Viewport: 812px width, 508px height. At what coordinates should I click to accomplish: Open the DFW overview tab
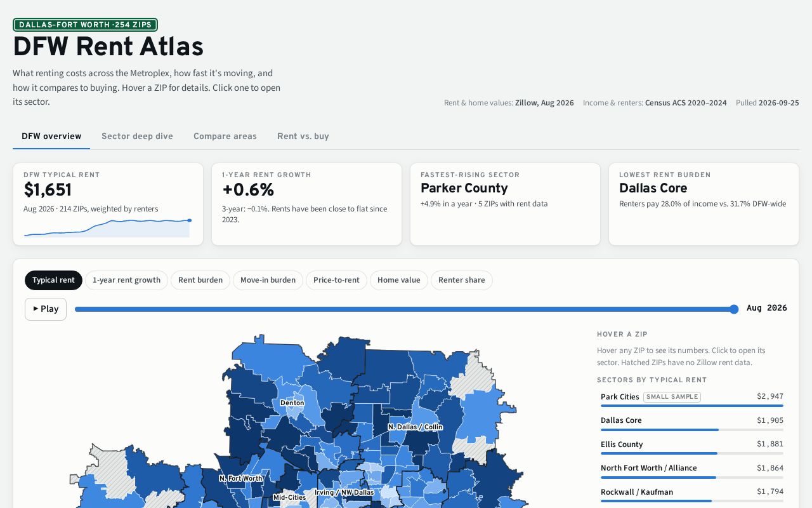coord(51,137)
